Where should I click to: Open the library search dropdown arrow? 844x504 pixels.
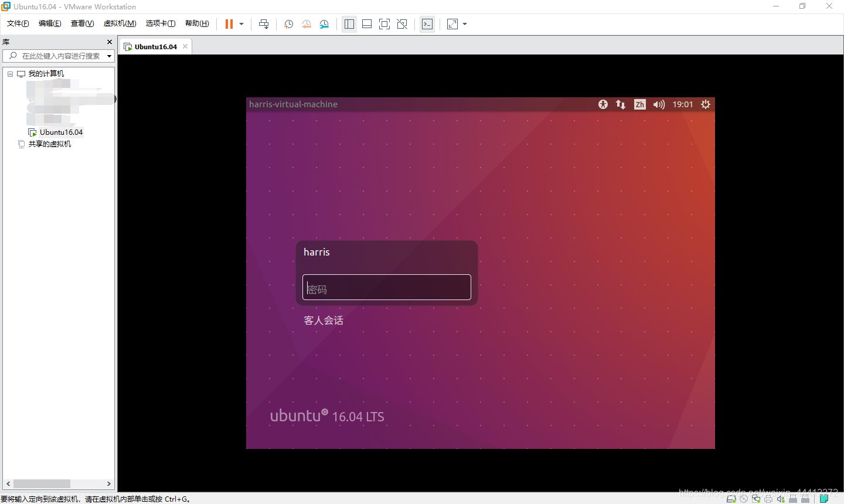(109, 56)
